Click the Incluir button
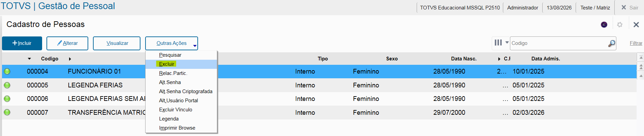The width and height of the screenshot is (644, 136). pyautogui.click(x=22, y=43)
